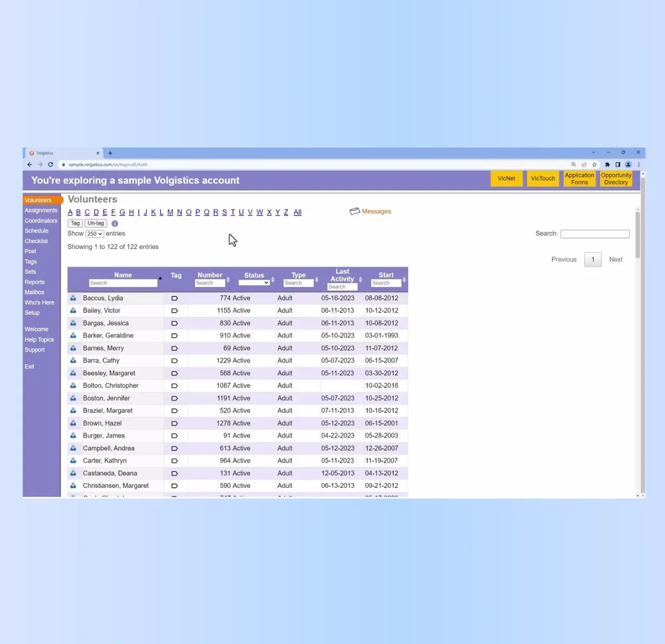Toggle the side panel browser icon
Viewport: 665px width, 644px height.
click(x=618, y=165)
